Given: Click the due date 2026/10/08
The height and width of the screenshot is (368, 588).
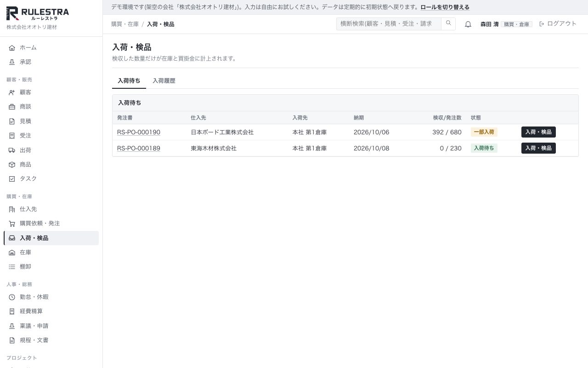Looking at the screenshot, I should click(x=371, y=149).
